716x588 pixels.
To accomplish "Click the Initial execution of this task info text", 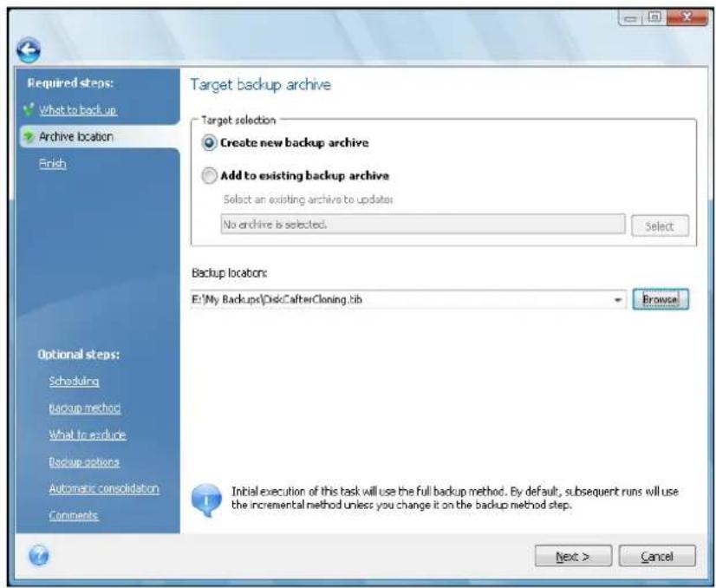I will click(x=455, y=499).
